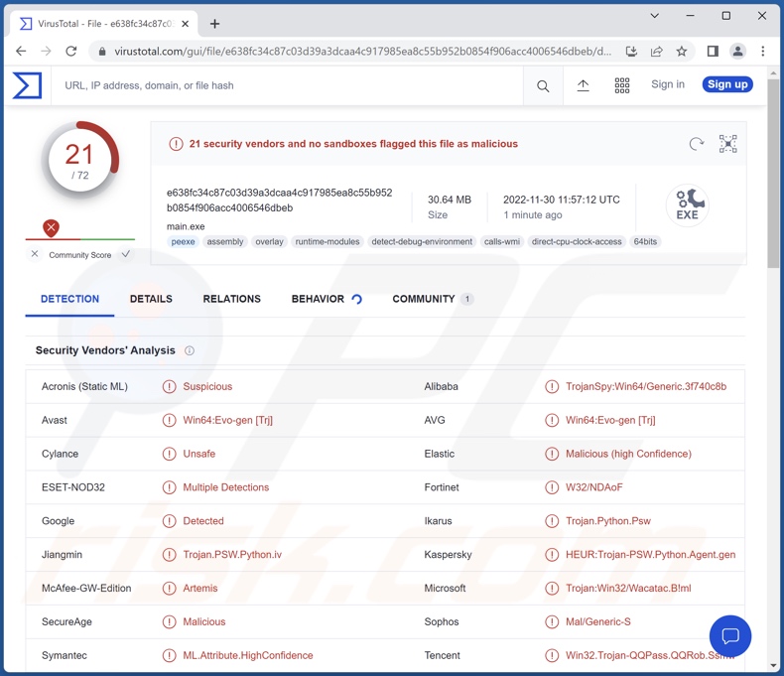Click browser forward arrow

pos(46,51)
